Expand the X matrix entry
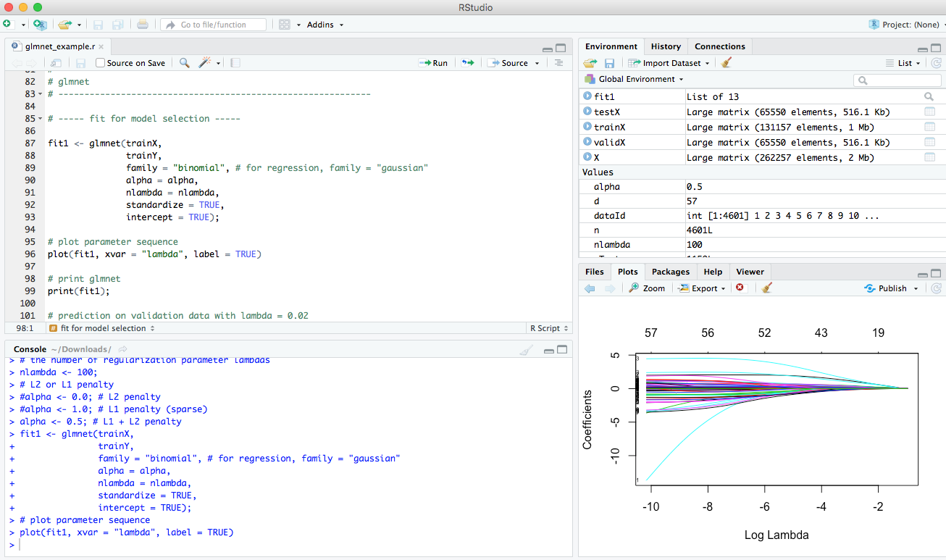 (x=587, y=157)
